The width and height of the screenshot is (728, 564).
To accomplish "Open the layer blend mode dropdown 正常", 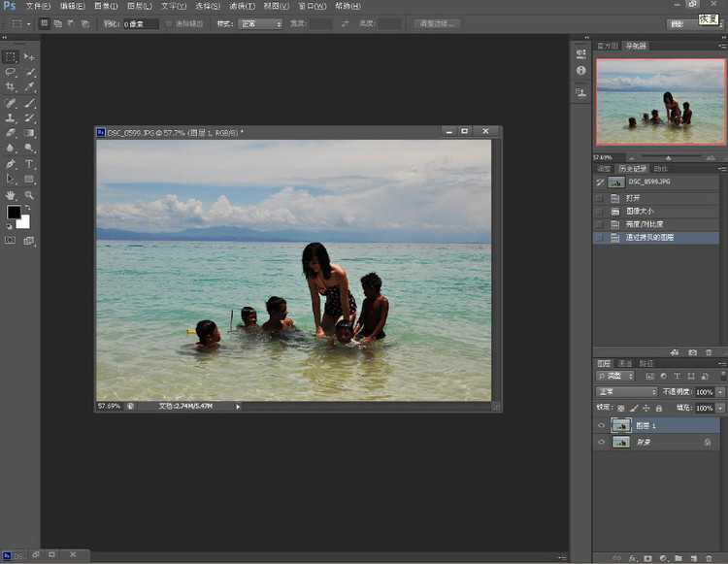I will [626, 392].
